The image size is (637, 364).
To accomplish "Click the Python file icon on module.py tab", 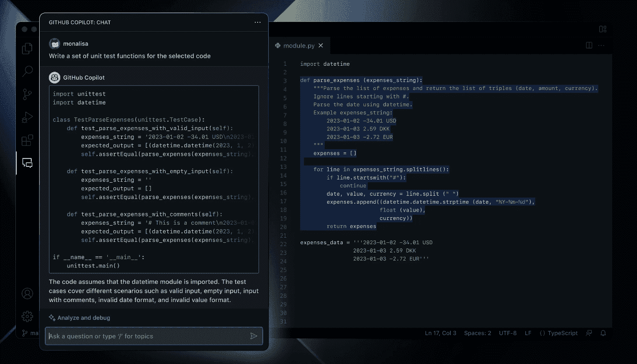I will (278, 46).
